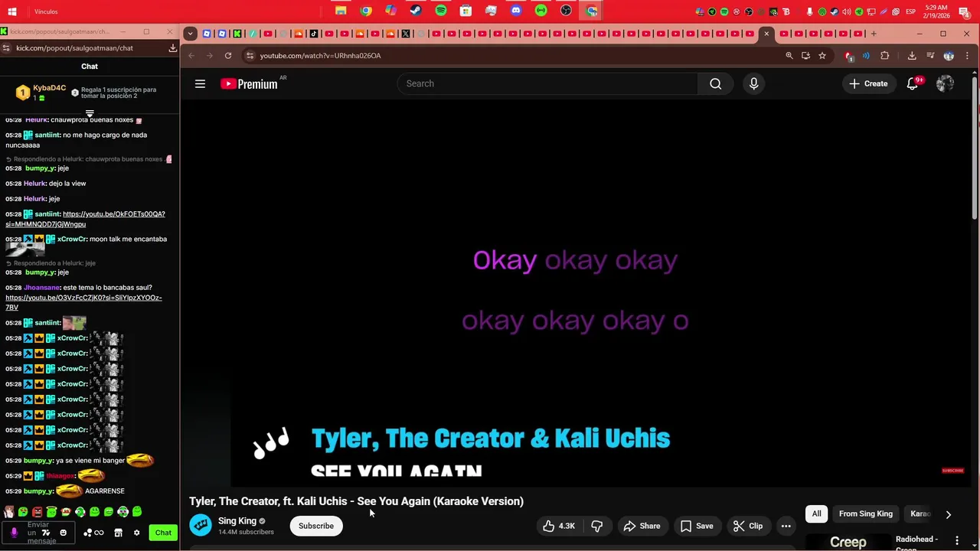Switch to the X (Twitter) tab

pyautogui.click(x=406, y=34)
